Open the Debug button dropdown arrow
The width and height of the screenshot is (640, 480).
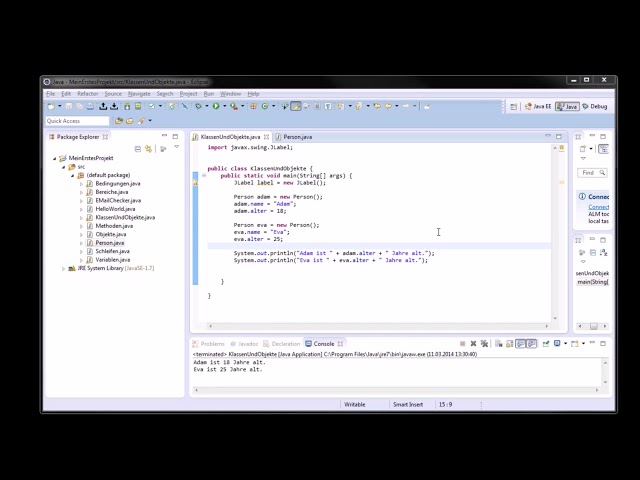coord(207,106)
